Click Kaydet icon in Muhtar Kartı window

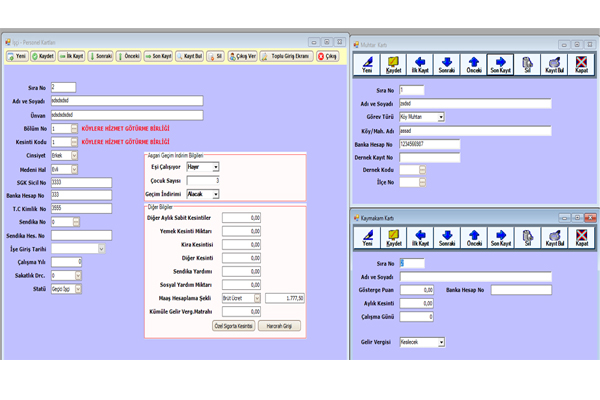tap(394, 65)
